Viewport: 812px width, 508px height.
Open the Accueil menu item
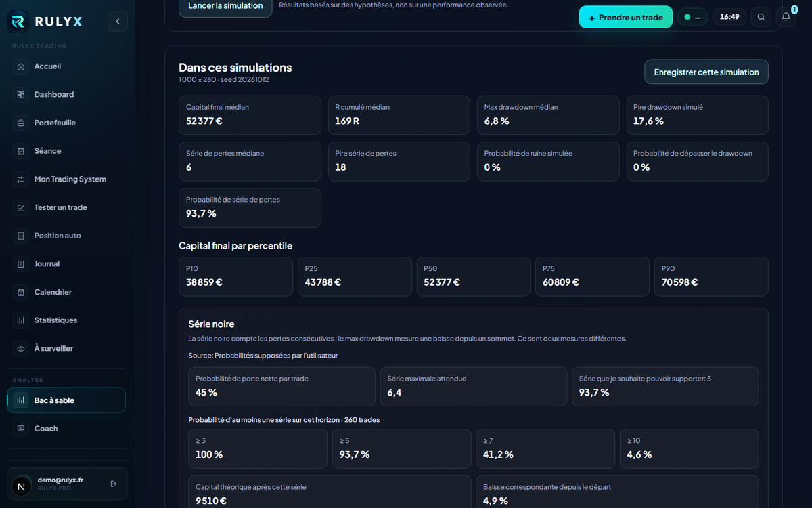click(x=66, y=66)
